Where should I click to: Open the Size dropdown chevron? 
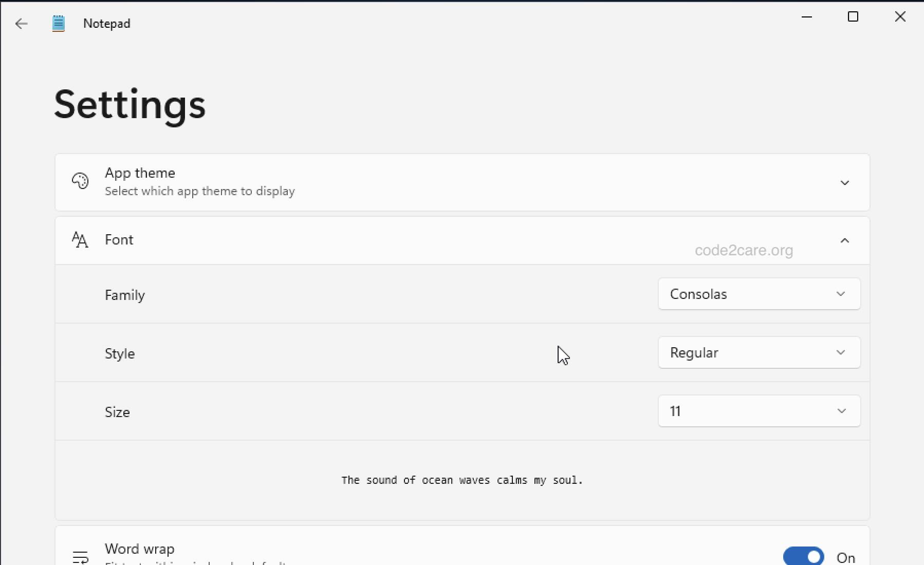[841, 411]
